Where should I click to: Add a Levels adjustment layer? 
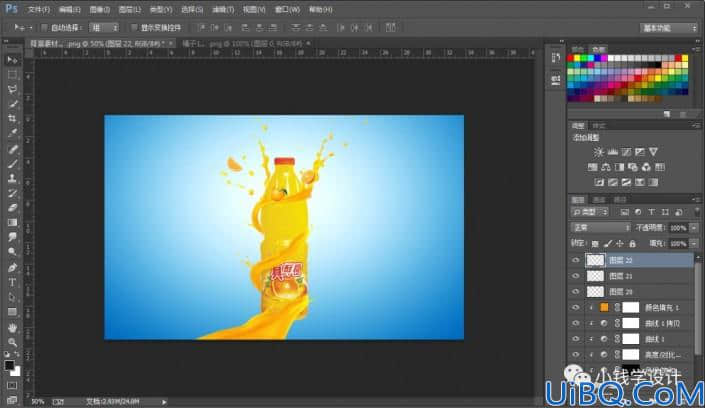click(612, 152)
